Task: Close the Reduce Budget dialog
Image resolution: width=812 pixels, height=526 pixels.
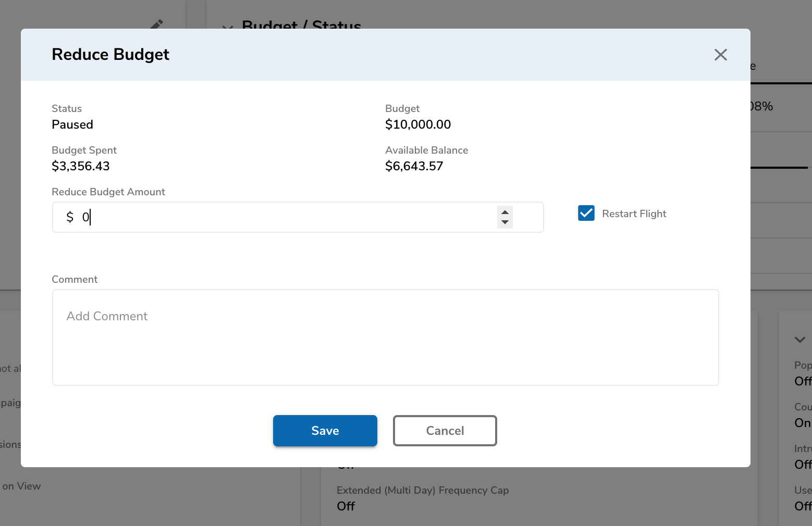Action: [720, 55]
